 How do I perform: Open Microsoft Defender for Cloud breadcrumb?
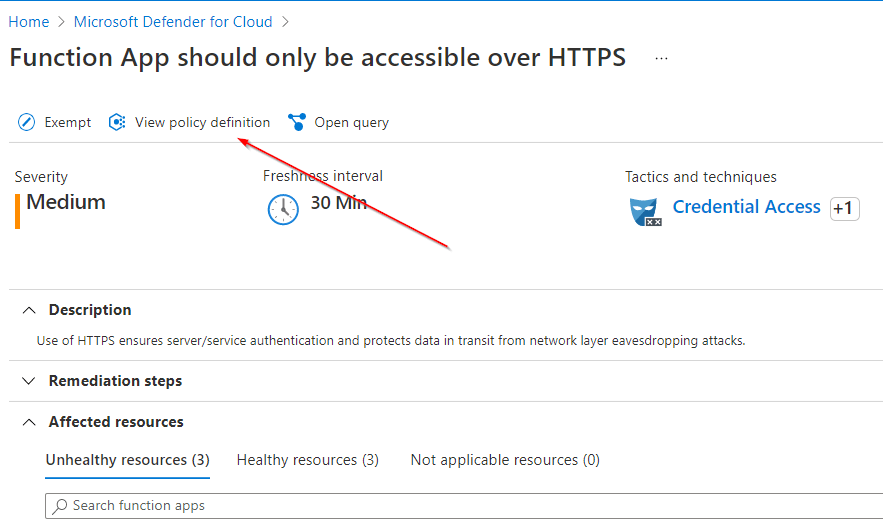[173, 21]
